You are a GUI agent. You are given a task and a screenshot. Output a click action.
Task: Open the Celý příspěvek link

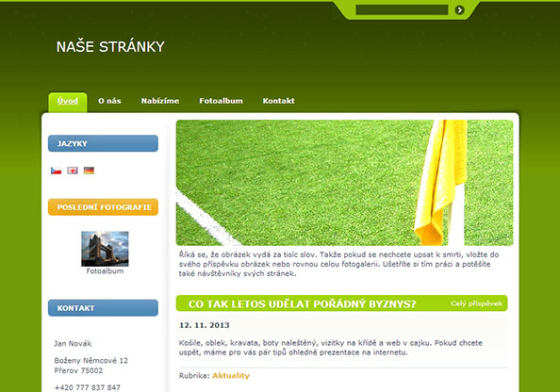[476, 303]
